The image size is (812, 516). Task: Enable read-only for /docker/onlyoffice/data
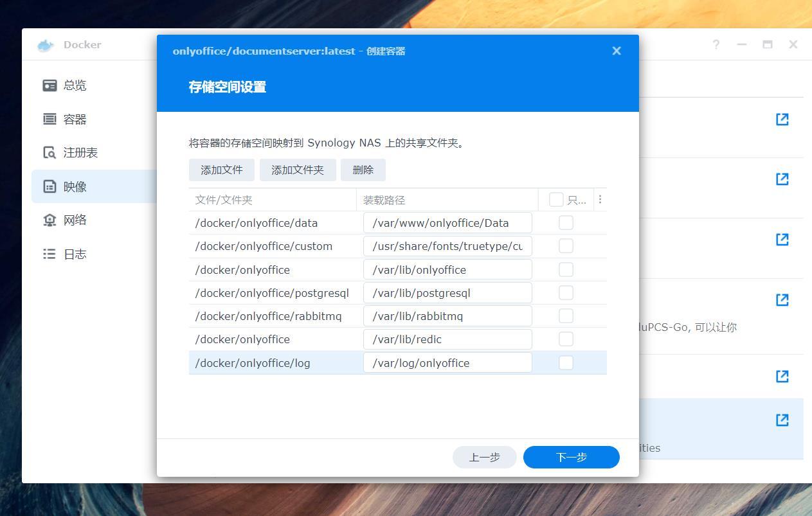pos(566,222)
